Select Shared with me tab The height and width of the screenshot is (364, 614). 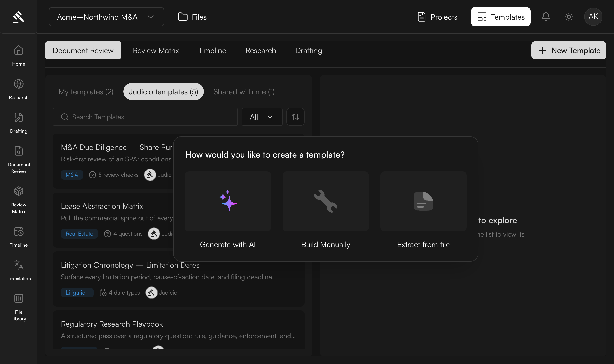pyautogui.click(x=244, y=91)
